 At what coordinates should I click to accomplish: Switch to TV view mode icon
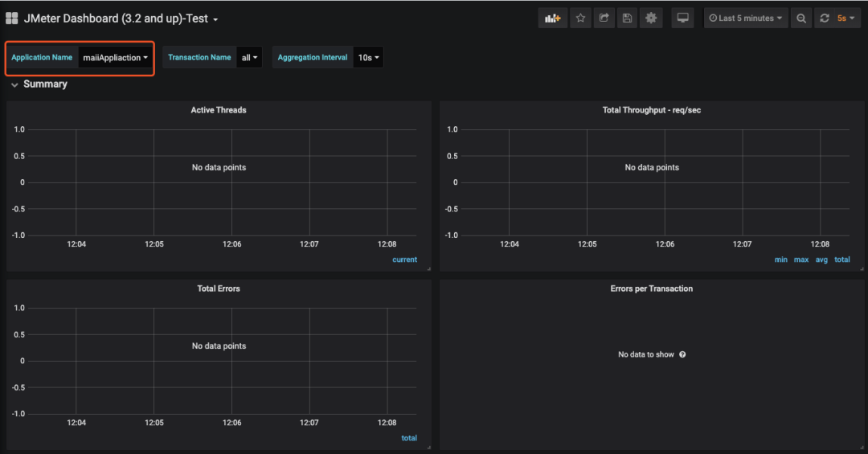[682, 18]
